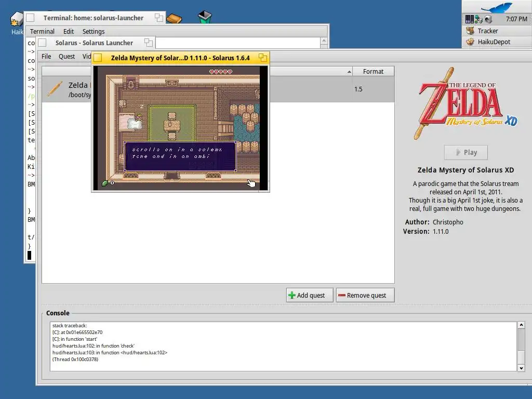Select the Zelda quest rolling pin icon

pos(55,89)
